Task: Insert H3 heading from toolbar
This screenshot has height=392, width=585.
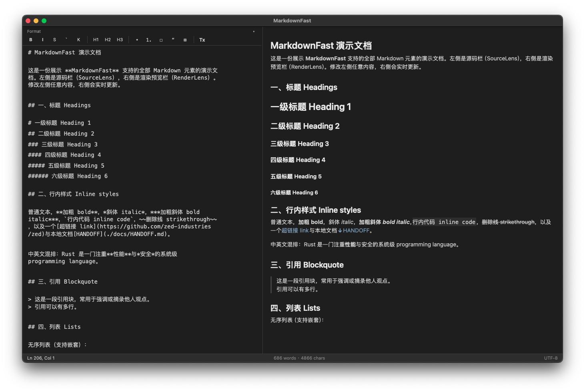Action: click(x=120, y=40)
